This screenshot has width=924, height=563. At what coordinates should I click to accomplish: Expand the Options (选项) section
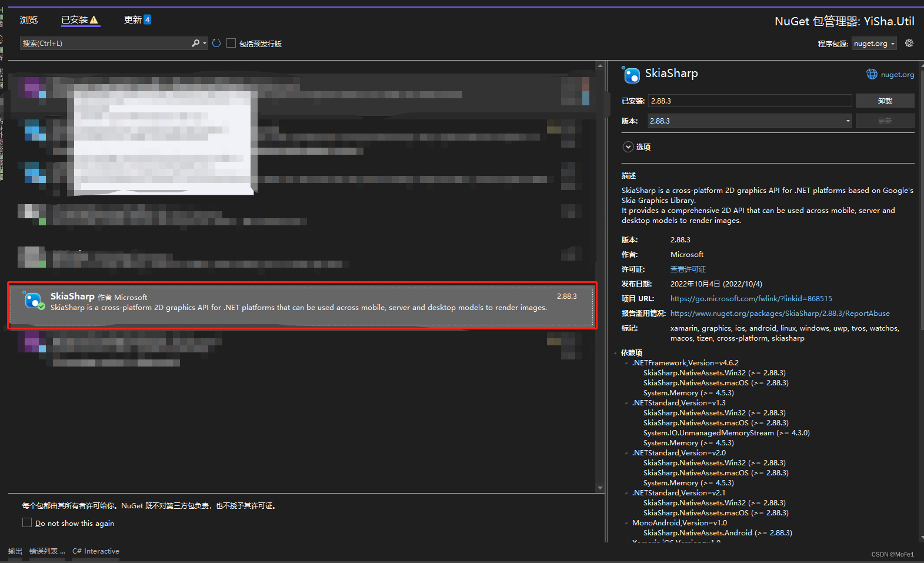coord(628,147)
